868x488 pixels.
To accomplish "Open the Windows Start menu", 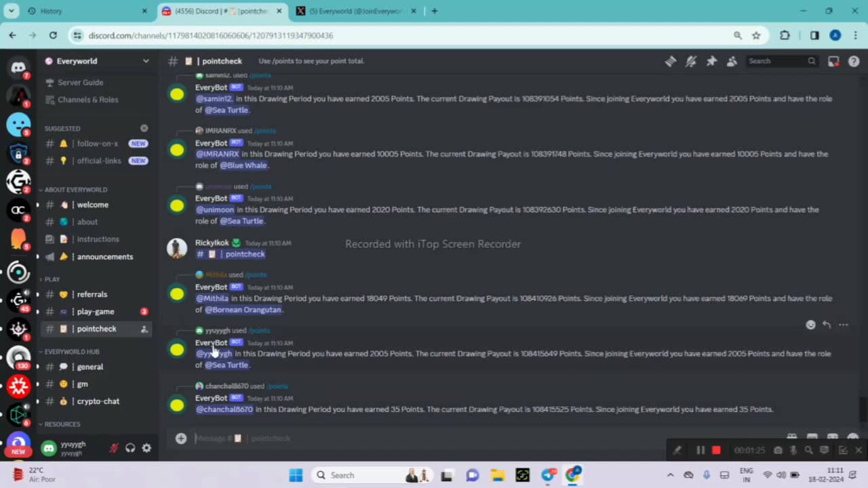I will [296, 475].
